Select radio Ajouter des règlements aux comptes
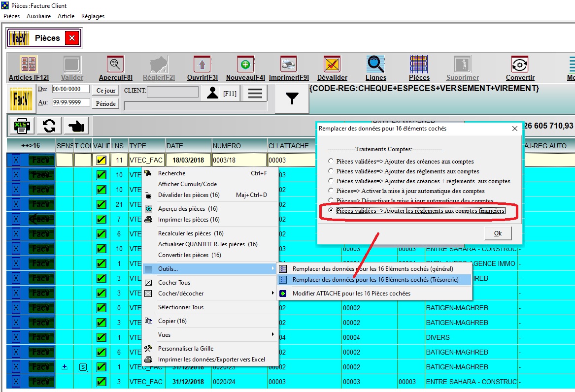The height and width of the screenshot is (392, 575). coord(331,171)
